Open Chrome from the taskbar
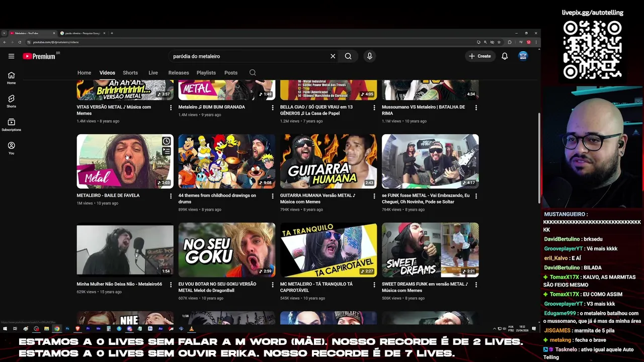The width and height of the screenshot is (644, 362). [x=57, y=329]
